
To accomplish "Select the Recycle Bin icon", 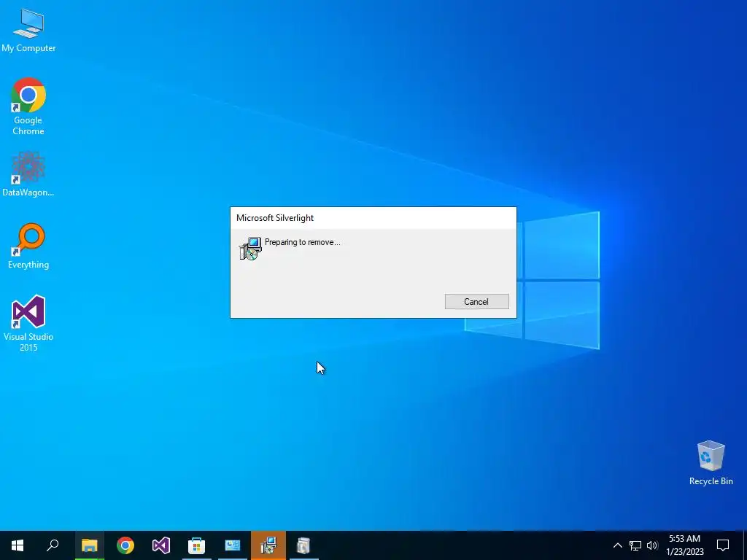I will 711,463.
